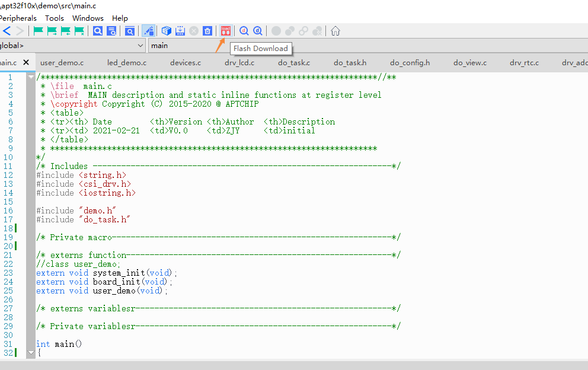This screenshot has height=370, width=588.
Task: Click the line with int main()
Action: (59, 344)
